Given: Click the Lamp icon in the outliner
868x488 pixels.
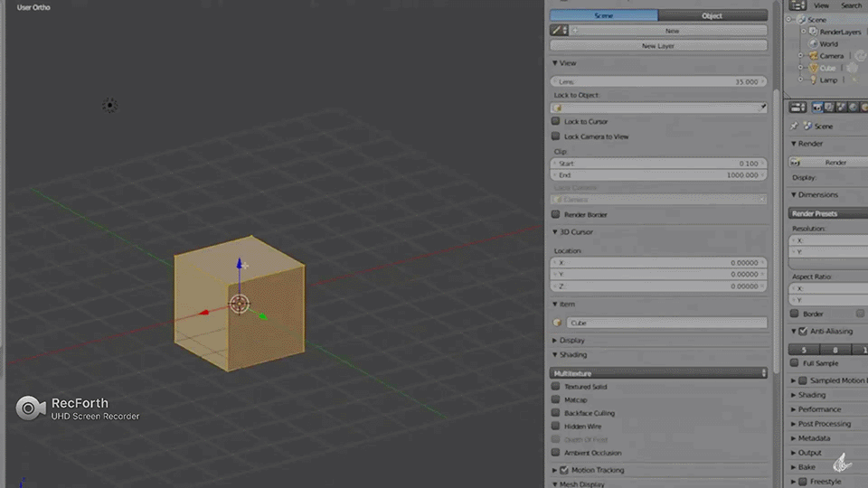Looking at the screenshot, I should click(x=813, y=80).
